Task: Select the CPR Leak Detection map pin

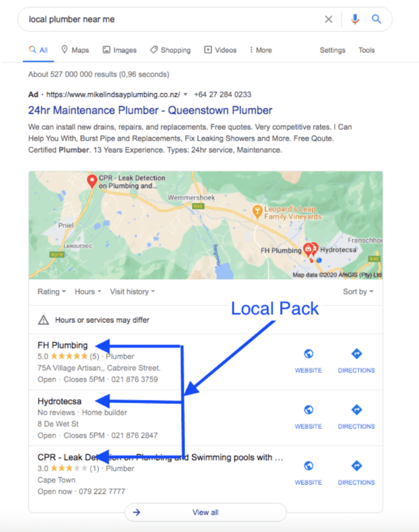Action: pyautogui.click(x=91, y=181)
